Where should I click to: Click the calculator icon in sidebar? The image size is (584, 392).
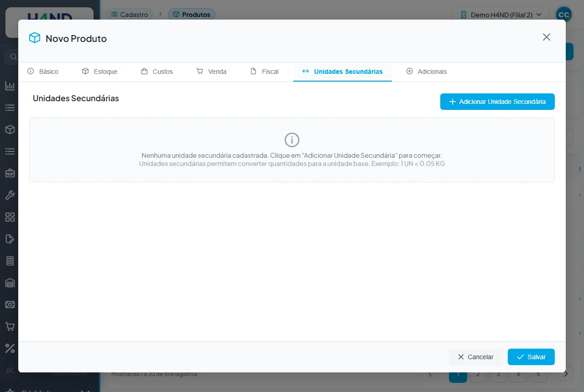pos(10,261)
